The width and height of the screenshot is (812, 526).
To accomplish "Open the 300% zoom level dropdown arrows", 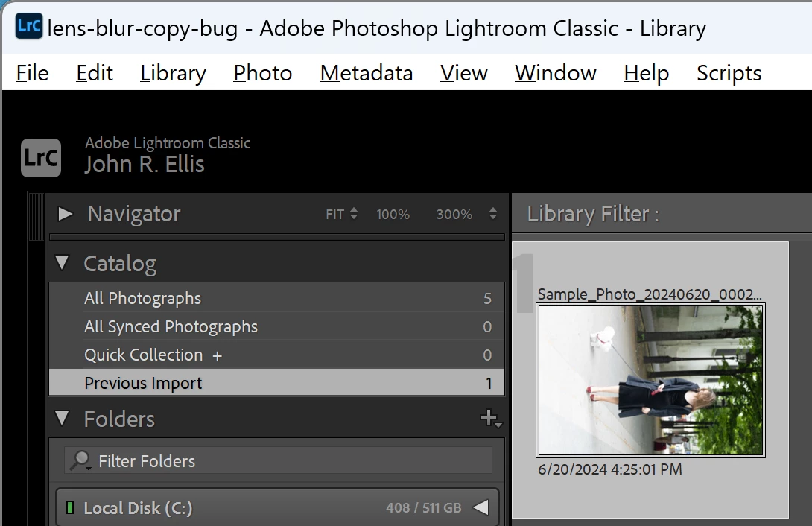I will 493,213.
